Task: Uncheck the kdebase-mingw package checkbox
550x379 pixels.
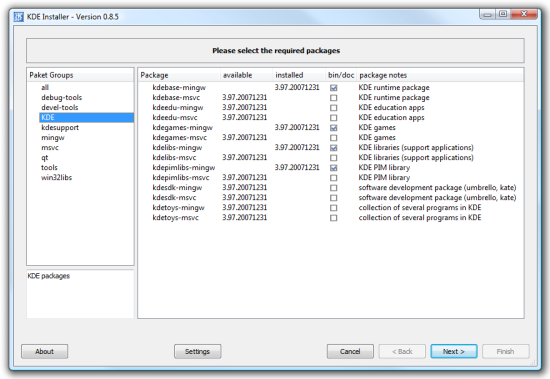Action: click(334, 88)
